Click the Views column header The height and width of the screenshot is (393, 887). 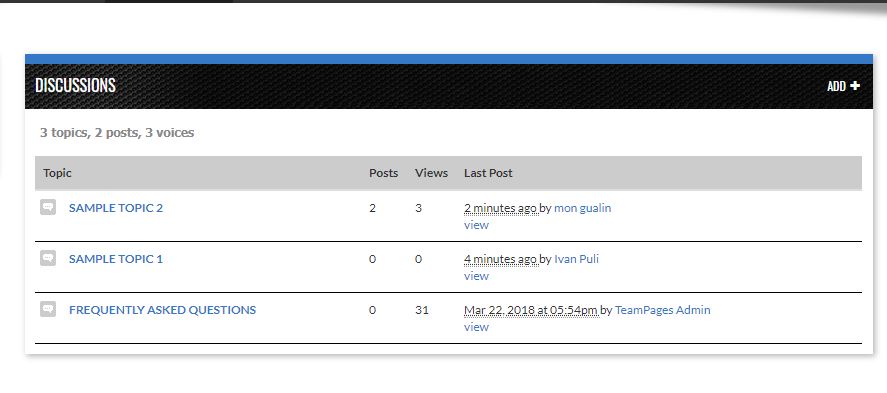[431, 173]
